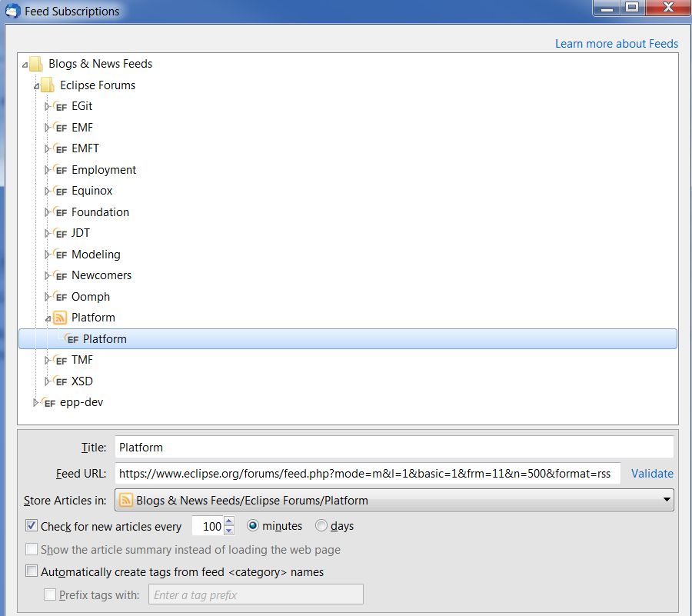Click the orange RSS icon of Platform folder in tree

[60, 318]
